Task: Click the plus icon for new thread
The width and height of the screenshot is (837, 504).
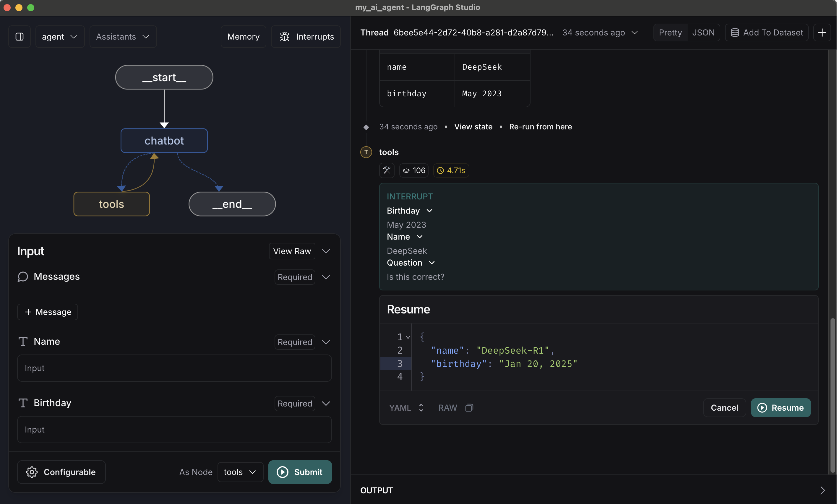Action: pyautogui.click(x=822, y=32)
